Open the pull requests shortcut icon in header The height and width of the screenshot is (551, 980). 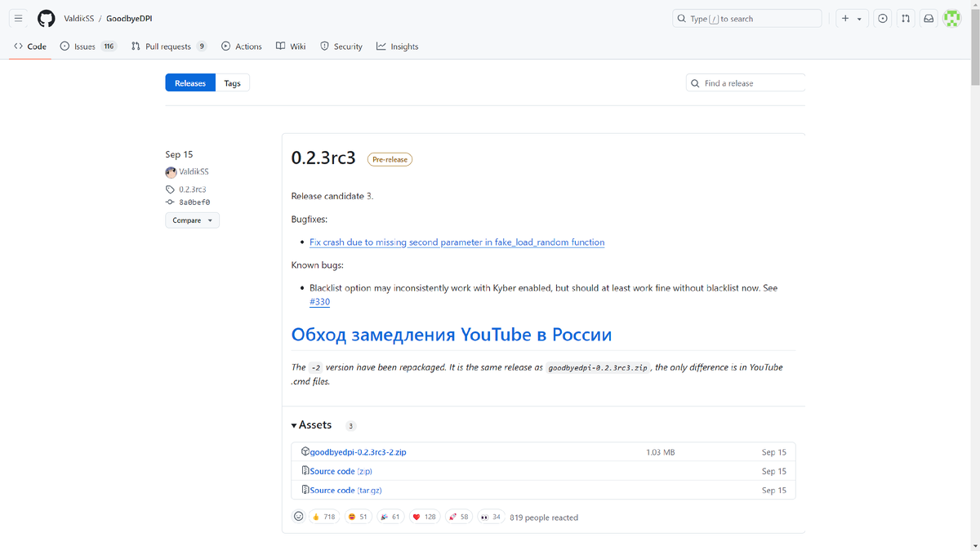pos(906,18)
